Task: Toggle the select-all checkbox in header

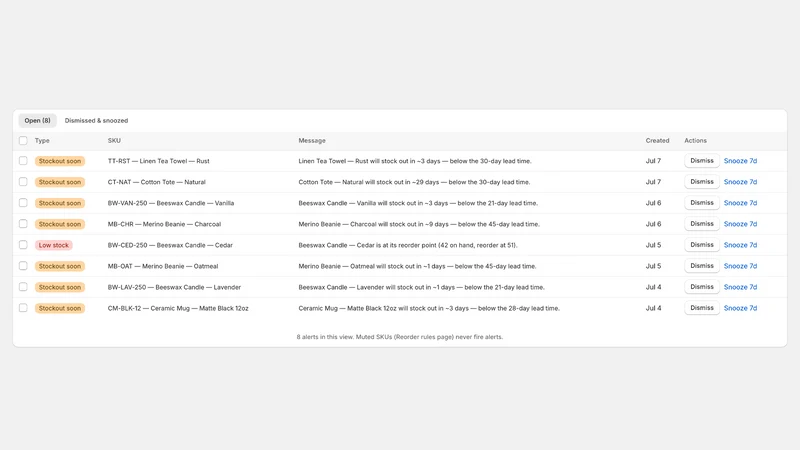Action: coord(23,140)
